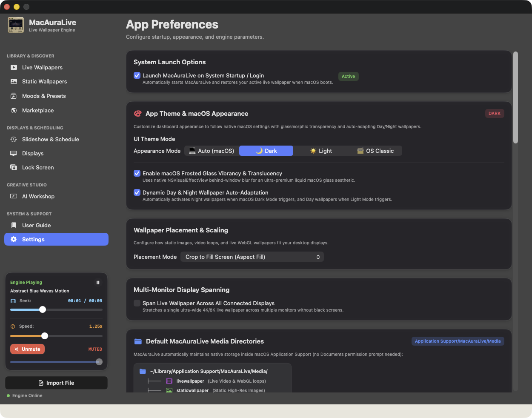532x418 pixels.
Task: Click the 1.25x speed value
Action: [96, 326]
